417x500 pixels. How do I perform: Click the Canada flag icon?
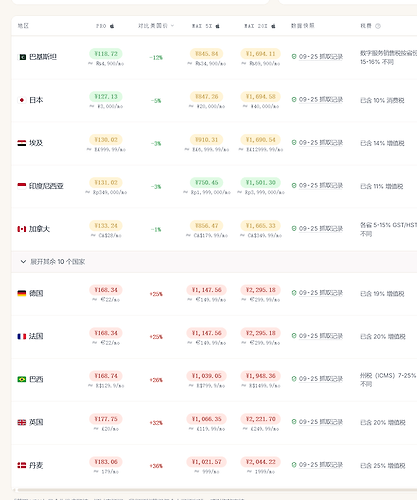click(22, 229)
